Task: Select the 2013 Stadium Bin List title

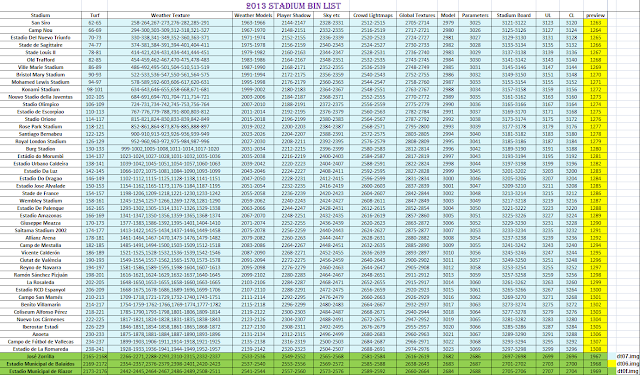Action: pyautogui.click(x=293, y=6)
